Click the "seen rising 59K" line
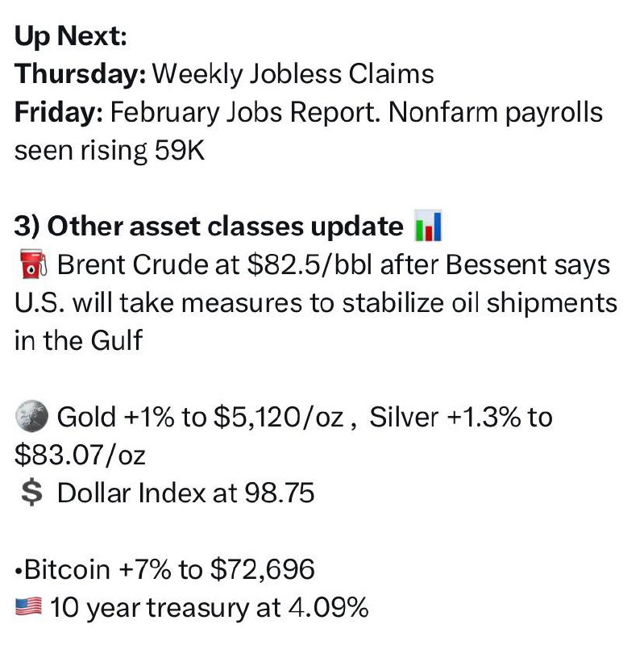This screenshot has width=644, height=645. tap(110, 151)
